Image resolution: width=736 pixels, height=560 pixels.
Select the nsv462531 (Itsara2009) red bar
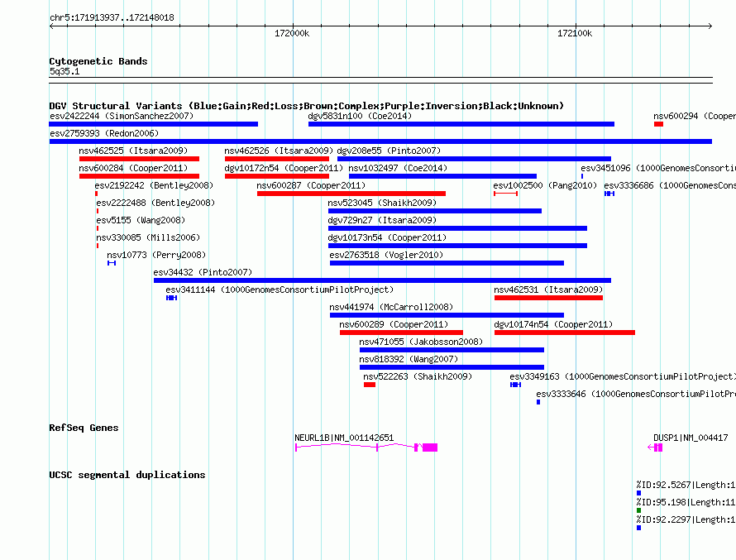(549, 298)
